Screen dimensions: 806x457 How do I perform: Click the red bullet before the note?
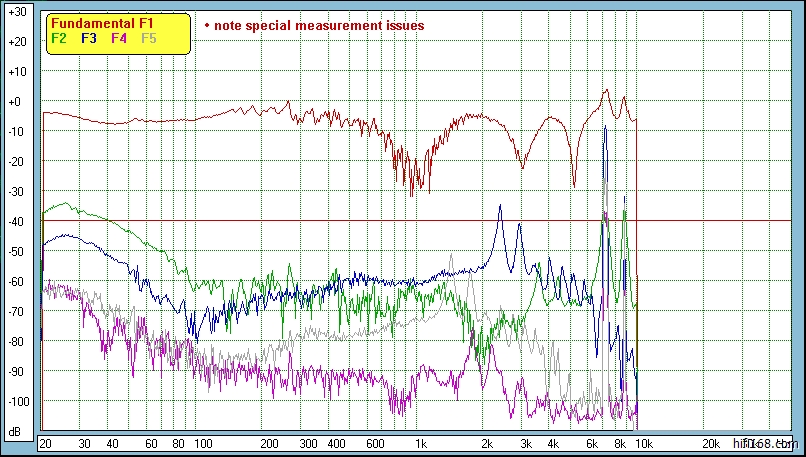pos(206,25)
